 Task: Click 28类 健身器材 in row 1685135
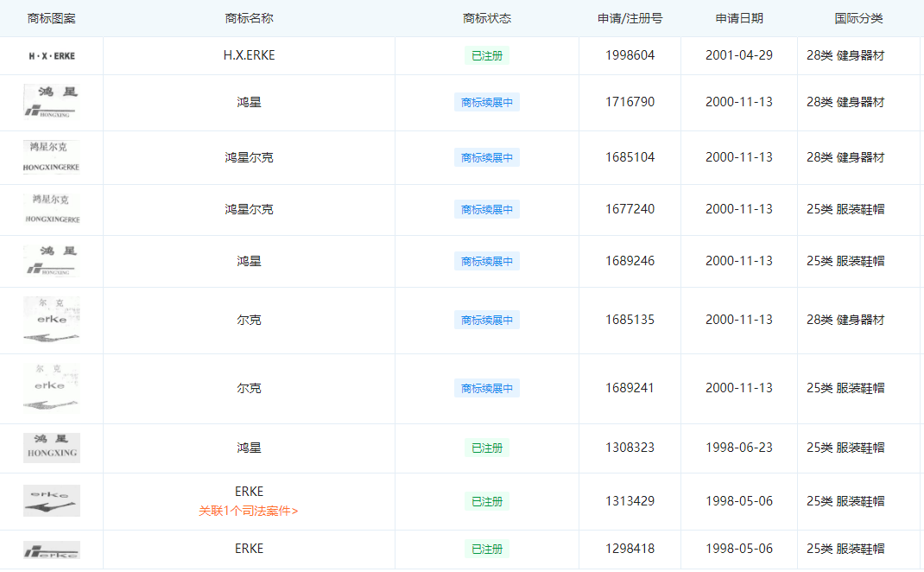point(845,320)
